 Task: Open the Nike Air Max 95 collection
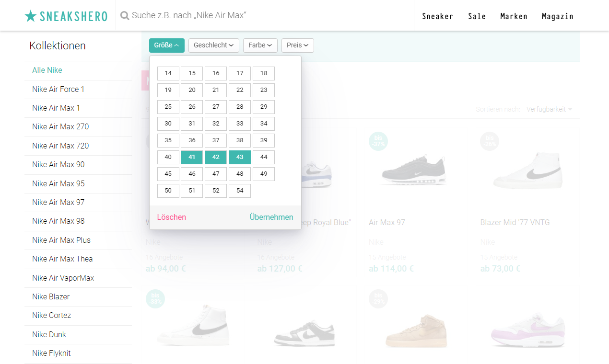point(78,183)
